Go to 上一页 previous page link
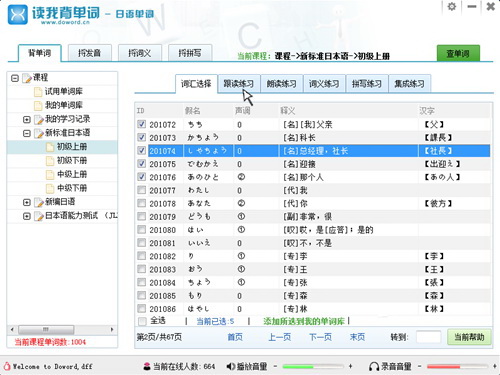Viewport: 500px width, 375px height. tap(280, 337)
